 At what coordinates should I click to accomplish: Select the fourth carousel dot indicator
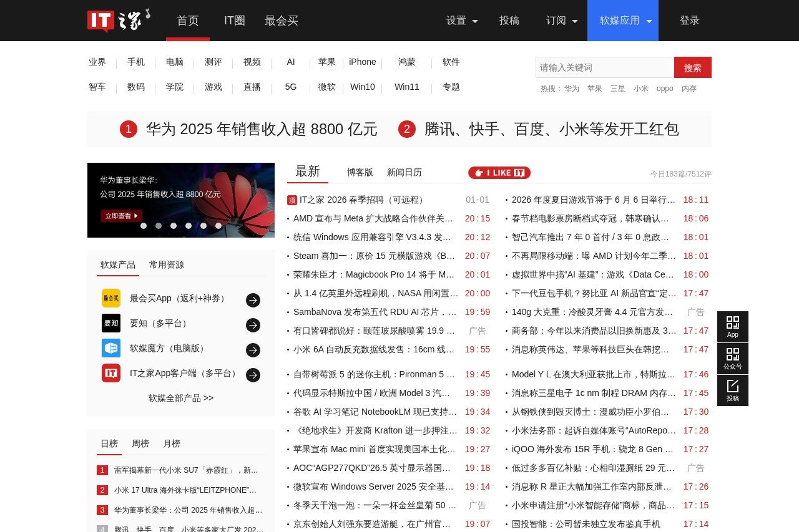point(189,226)
